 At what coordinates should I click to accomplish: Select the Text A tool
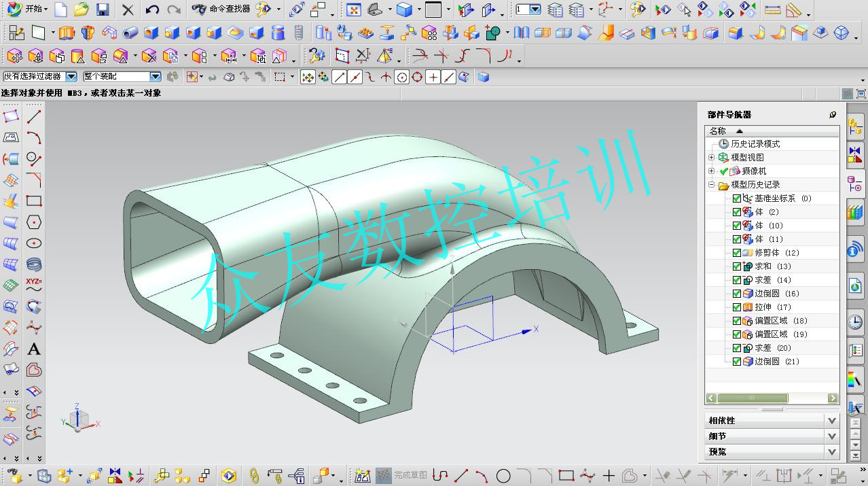(x=34, y=349)
